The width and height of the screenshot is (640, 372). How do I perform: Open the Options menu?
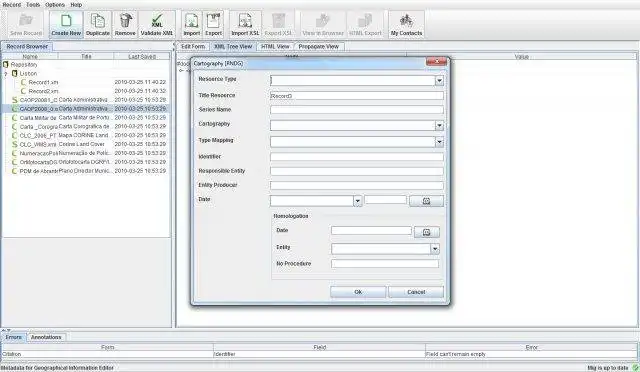pyautogui.click(x=55, y=5)
